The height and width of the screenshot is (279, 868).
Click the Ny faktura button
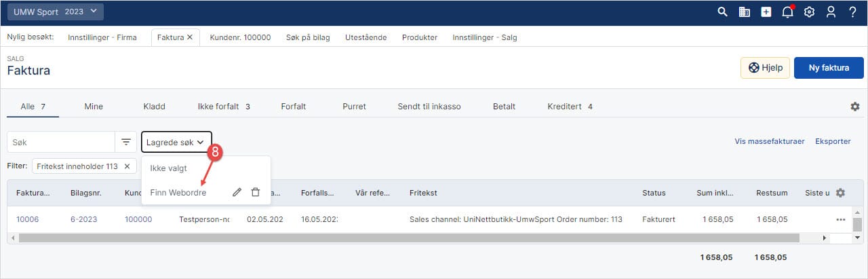point(829,67)
